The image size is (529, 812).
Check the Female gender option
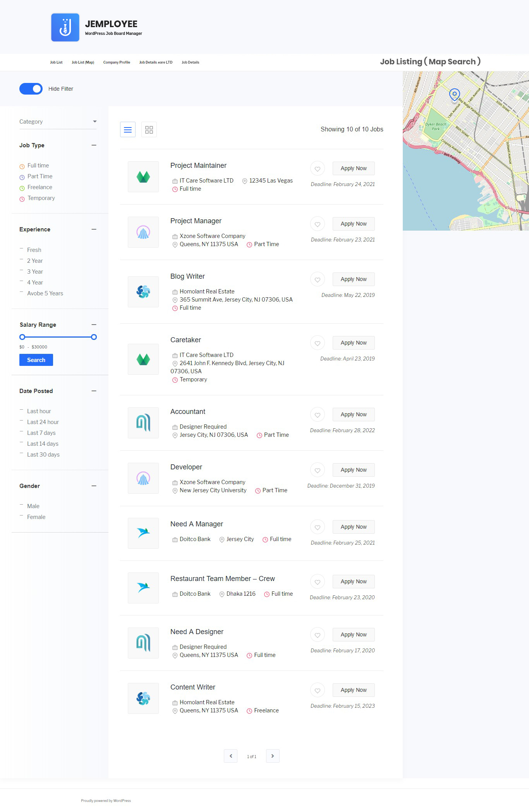pos(33,517)
